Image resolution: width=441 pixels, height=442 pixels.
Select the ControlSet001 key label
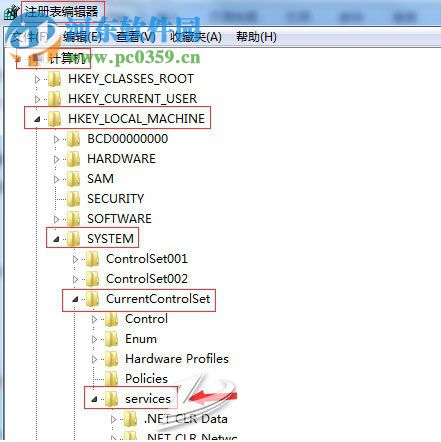(x=147, y=259)
